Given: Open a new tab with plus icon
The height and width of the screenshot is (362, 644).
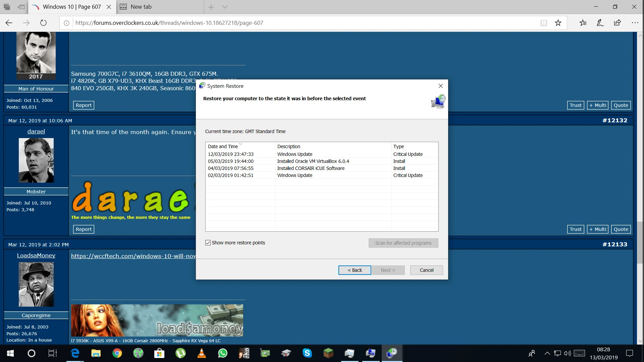Looking at the screenshot, I should [x=211, y=7].
